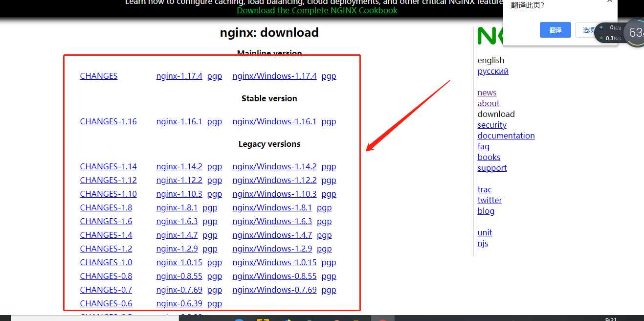The height and width of the screenshot is (321, 644).
Task: Download nginx-1.12.2
Action: coord(179,180)
